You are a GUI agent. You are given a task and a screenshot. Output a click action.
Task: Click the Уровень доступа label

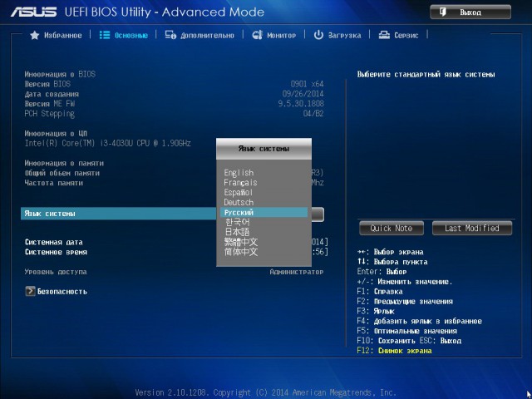point(56,272)
